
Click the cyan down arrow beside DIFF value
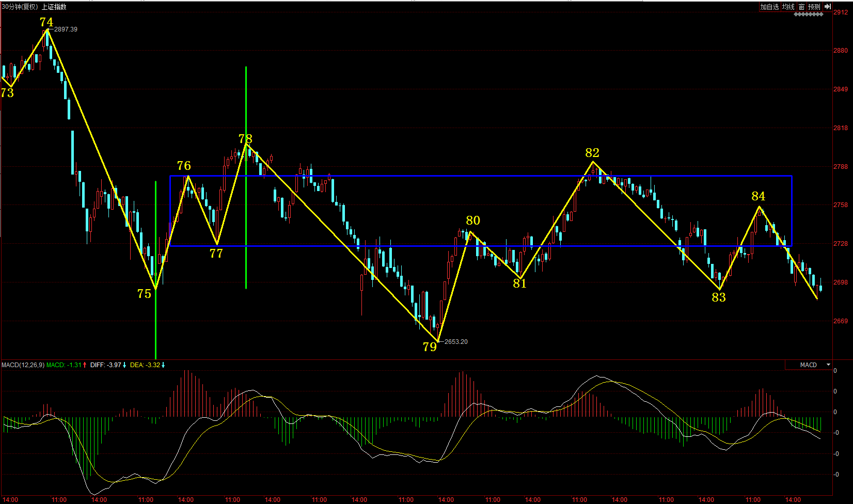pyautogui.click(x=124, y=365)
